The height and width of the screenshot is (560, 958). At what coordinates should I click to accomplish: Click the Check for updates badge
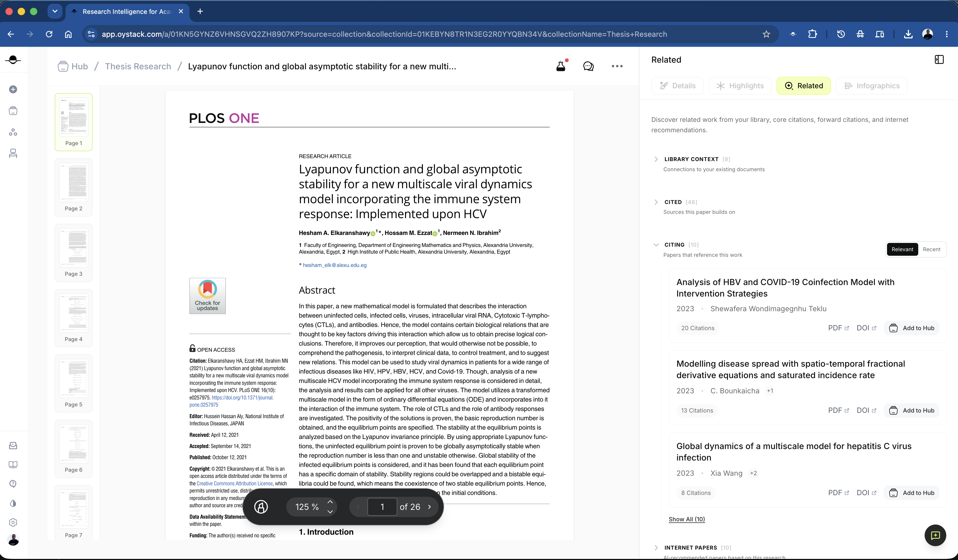click(x=208, y=295)
